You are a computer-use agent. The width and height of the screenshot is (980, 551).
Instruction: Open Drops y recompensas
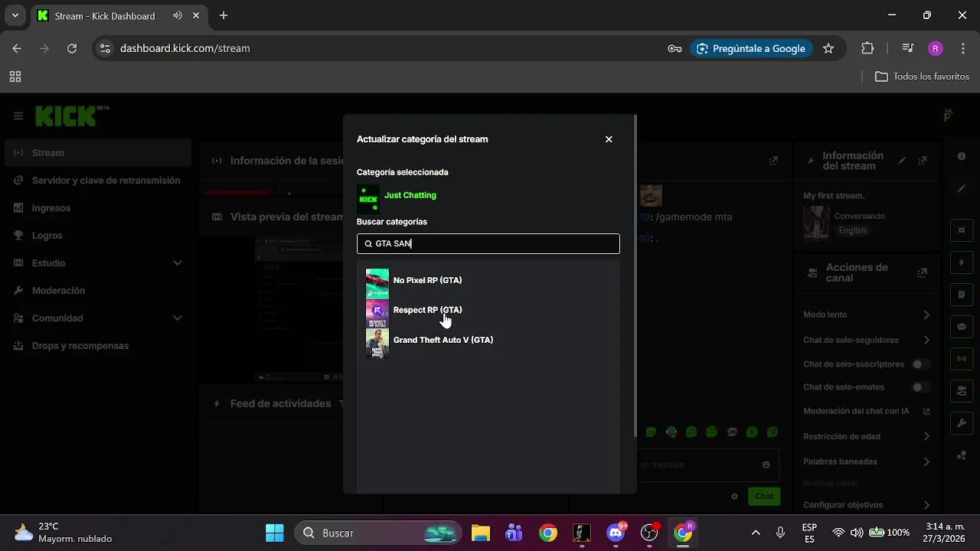(x=97, y=346)
